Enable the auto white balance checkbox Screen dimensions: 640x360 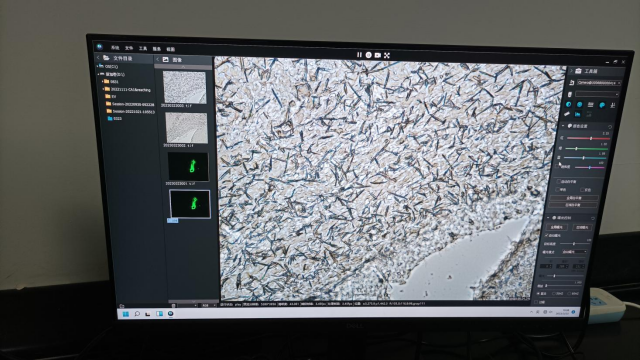click(x=559, y=181)
